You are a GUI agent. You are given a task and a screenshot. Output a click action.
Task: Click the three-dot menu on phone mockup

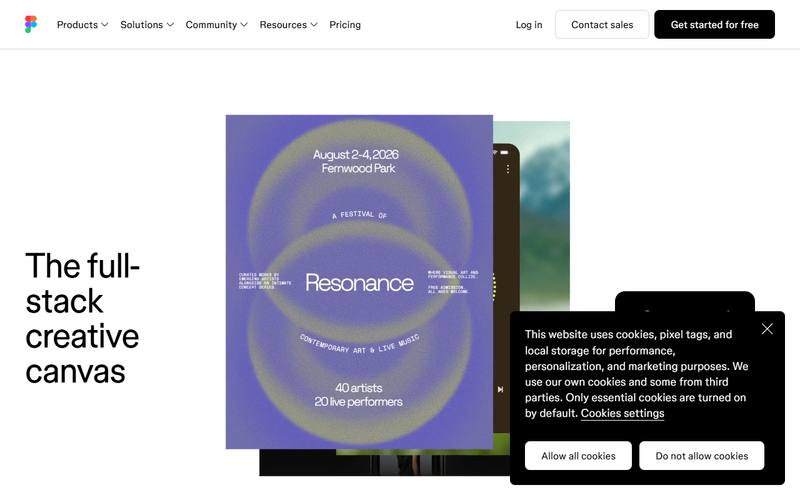[508, 169]
